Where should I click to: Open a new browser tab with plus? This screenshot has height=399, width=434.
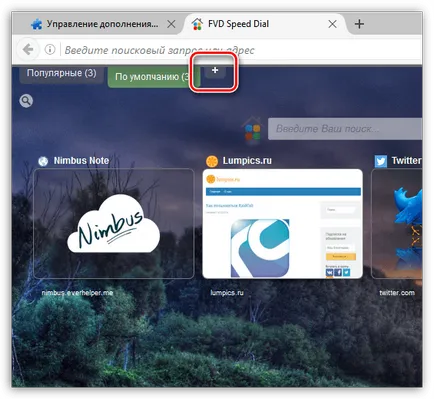[359, 24]
